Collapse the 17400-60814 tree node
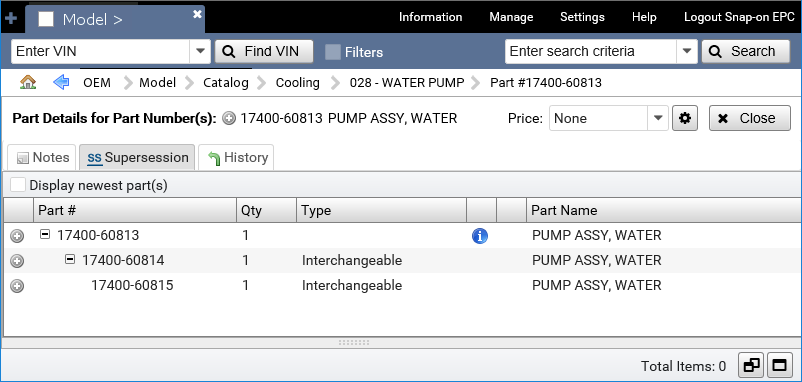Screen dimensions: 802x382 coord(70,260)
